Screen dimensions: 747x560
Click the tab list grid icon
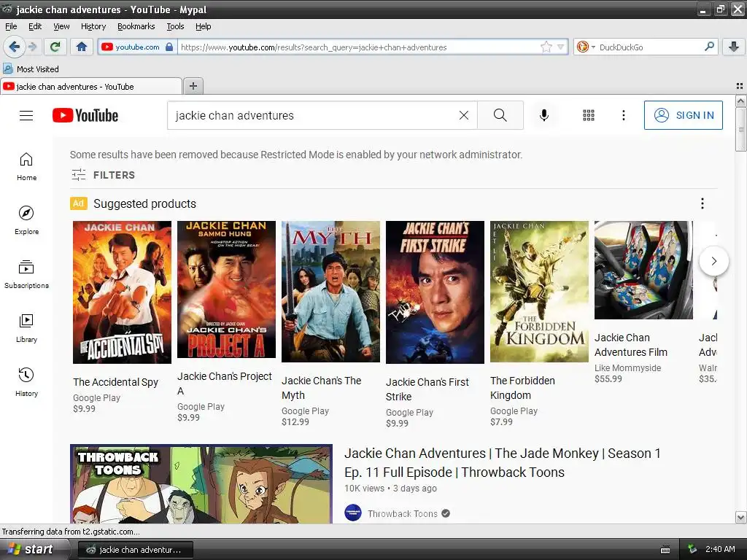[740, 86]
